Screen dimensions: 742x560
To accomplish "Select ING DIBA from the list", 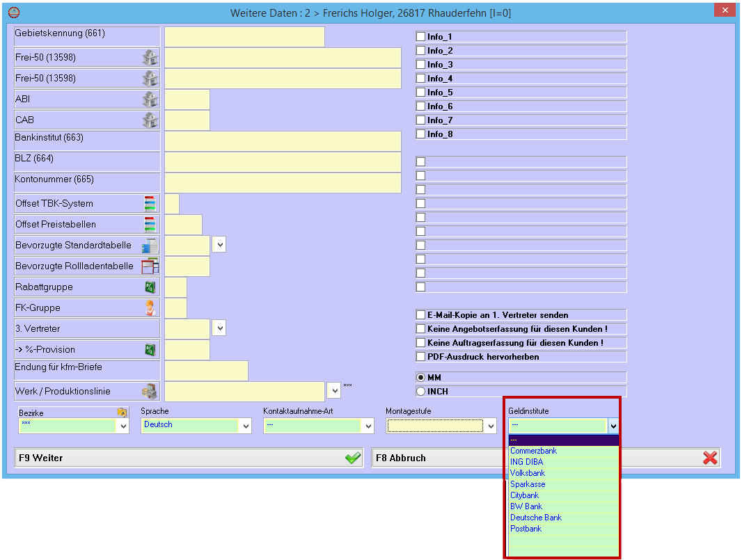I will [x=563, y=462].
